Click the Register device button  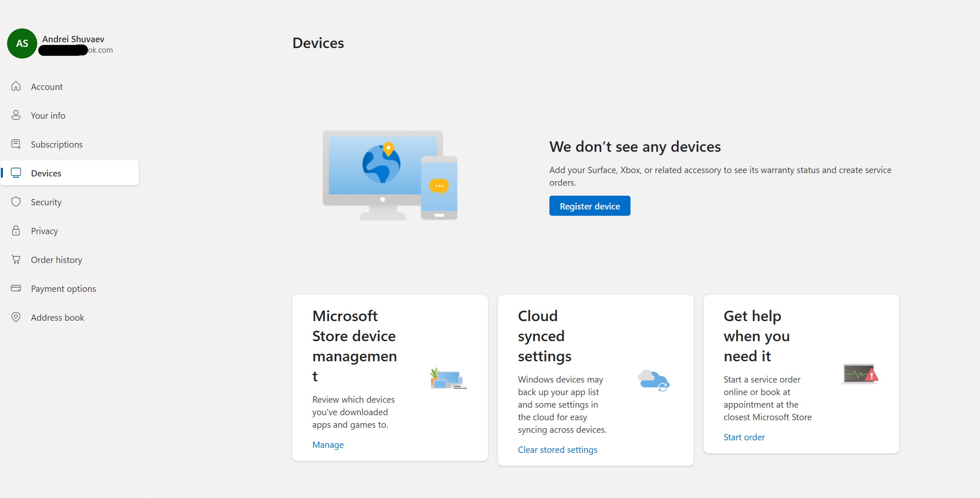point(590,206)
